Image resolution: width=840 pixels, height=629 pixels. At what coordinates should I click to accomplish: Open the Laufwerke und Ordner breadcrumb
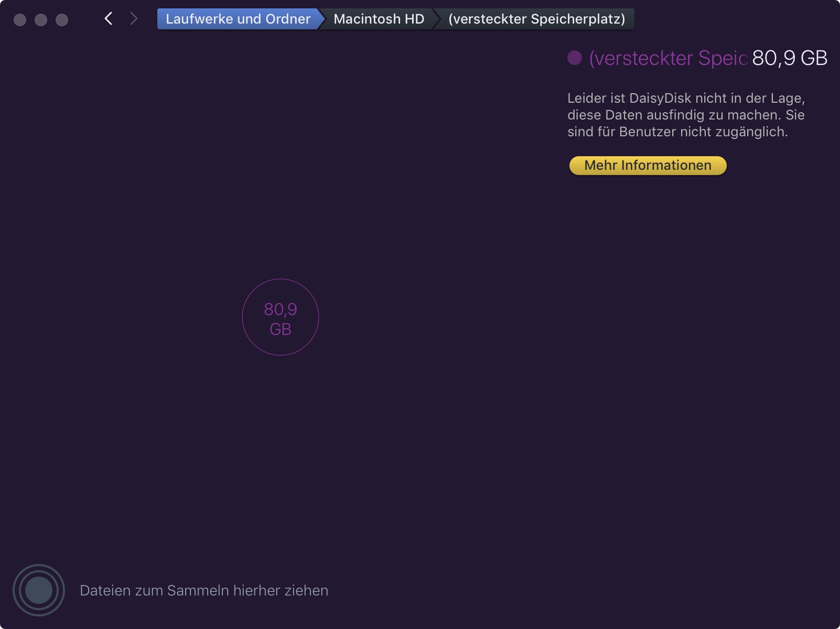coord(238,19)
